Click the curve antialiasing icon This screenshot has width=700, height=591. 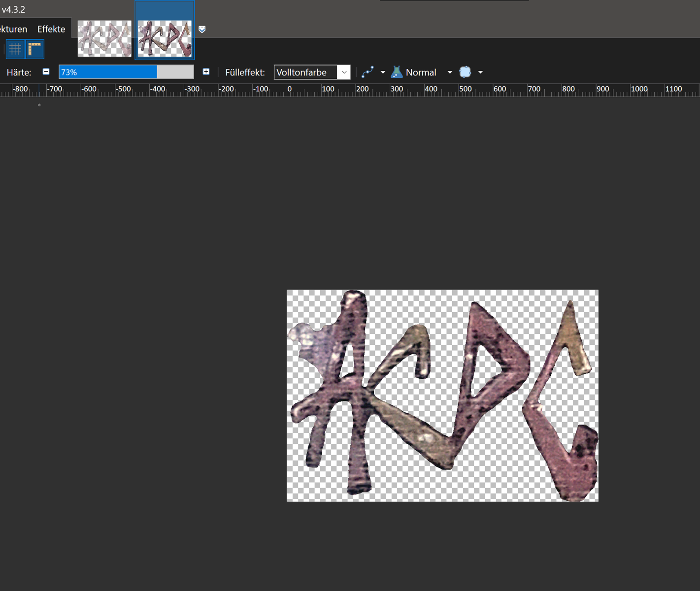[x=367, y=72]
